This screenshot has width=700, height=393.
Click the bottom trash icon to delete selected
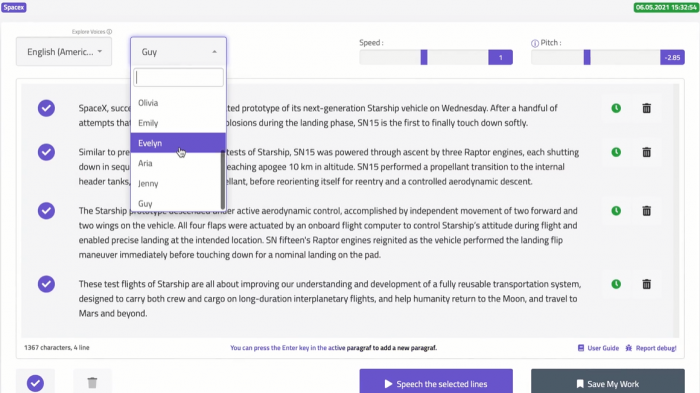92,383
